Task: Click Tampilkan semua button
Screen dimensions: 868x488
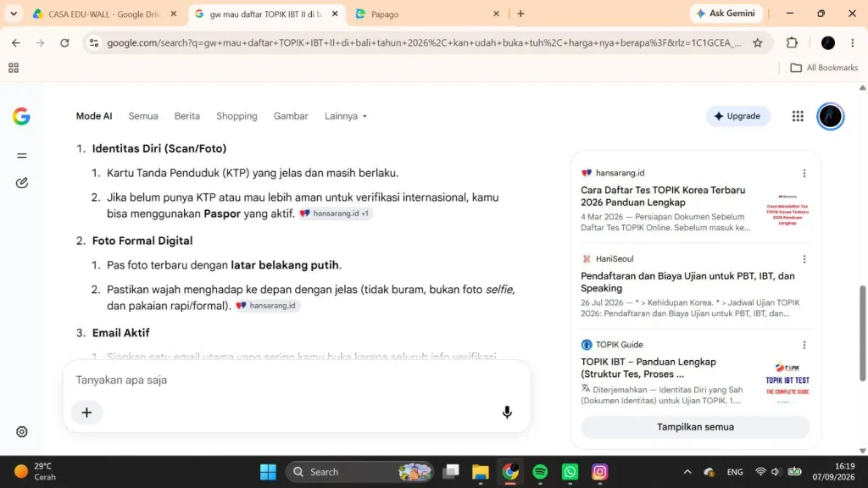Action: [x=695, y=427]
